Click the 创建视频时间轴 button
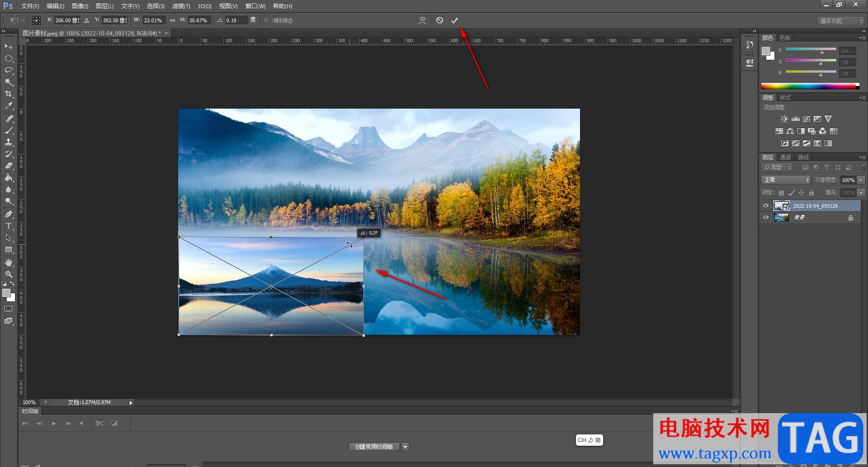The image size is (868, 467). tap(374, 447)
